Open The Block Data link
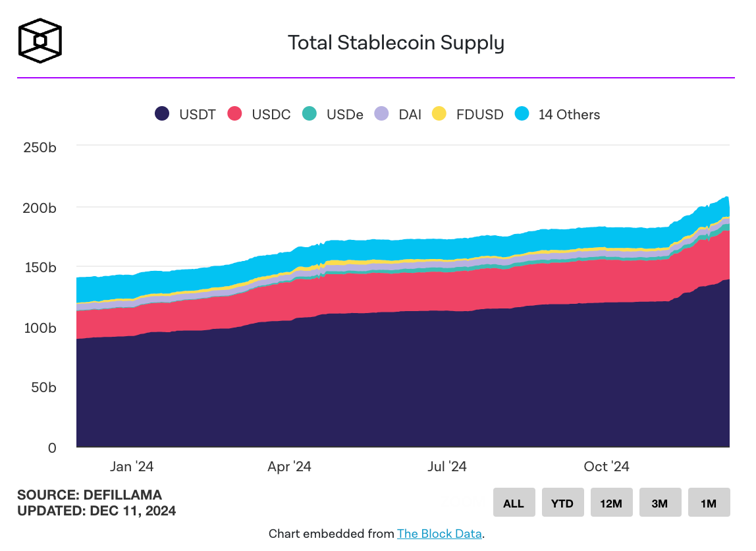 tap(439, 534)
